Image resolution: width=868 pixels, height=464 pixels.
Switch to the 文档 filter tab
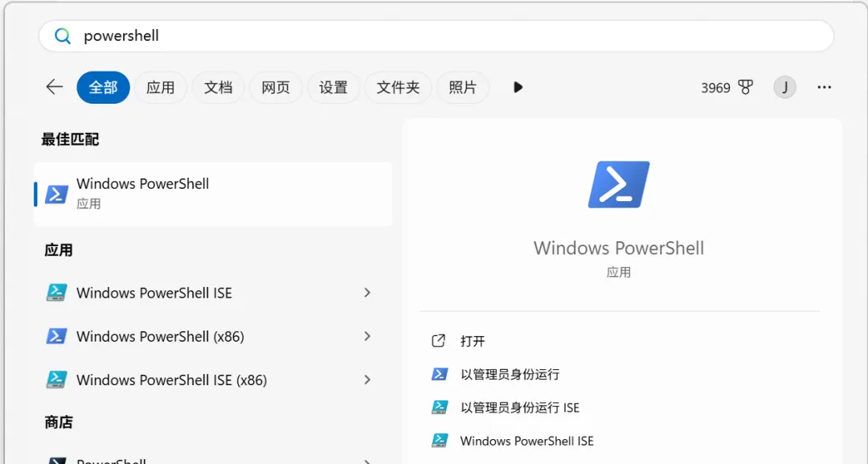coord(218,88)
